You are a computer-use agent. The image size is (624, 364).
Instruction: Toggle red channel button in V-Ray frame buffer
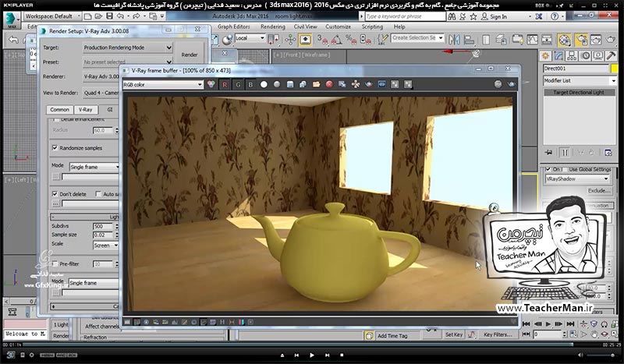click(x=225, y=84)
